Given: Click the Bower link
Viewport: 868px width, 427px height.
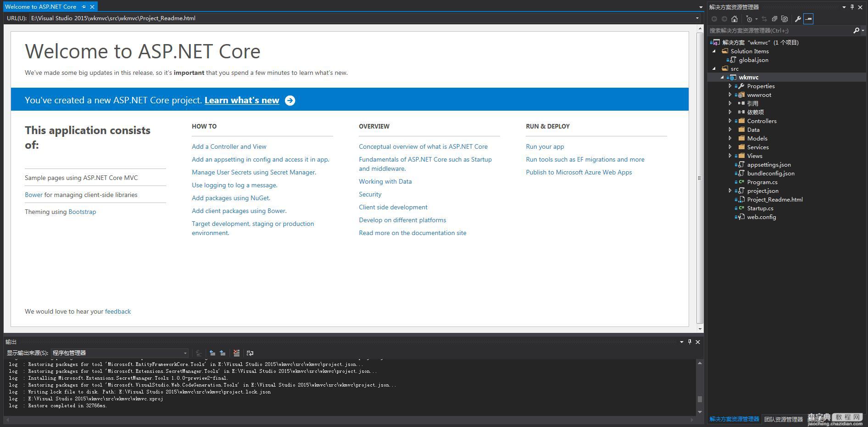Looking at the screenshot, I should click(33, 195).
